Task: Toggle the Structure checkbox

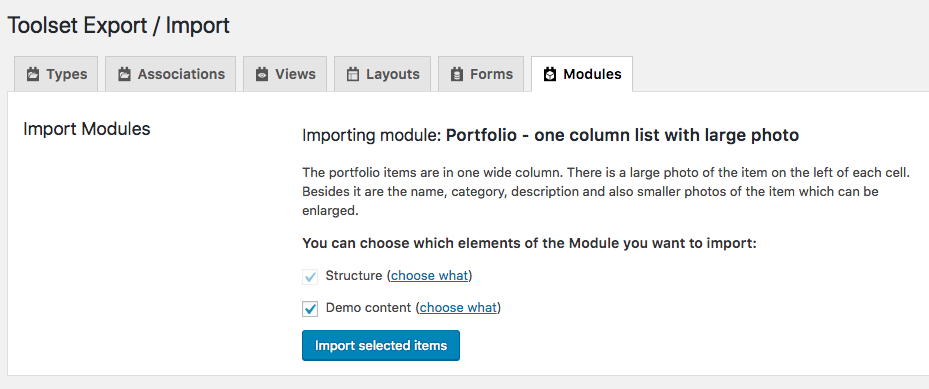Action: pos(310,277)
